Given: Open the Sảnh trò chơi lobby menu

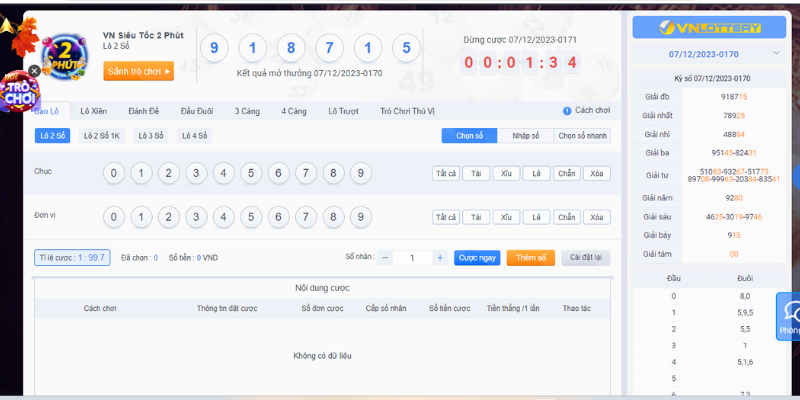Looking at the screenshot, I should (139, 70).
